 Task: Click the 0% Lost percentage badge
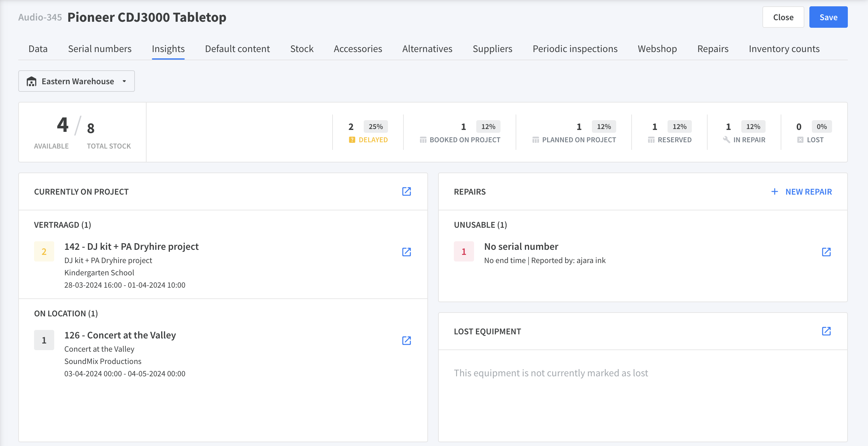coord(821,126)
